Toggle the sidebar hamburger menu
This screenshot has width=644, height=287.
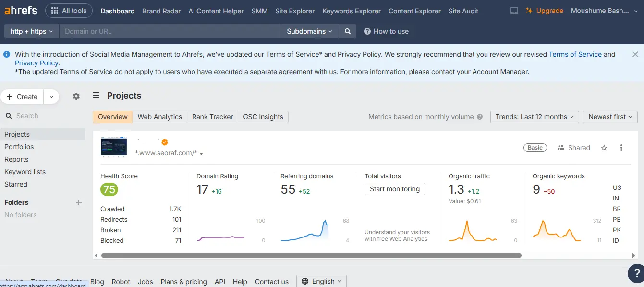[96, 96]
